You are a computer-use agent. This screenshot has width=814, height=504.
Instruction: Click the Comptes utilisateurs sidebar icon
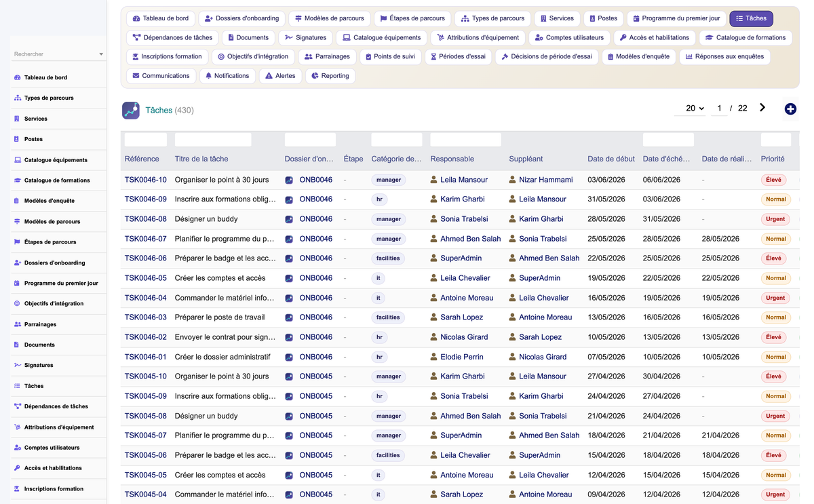[x=17, y=448]
